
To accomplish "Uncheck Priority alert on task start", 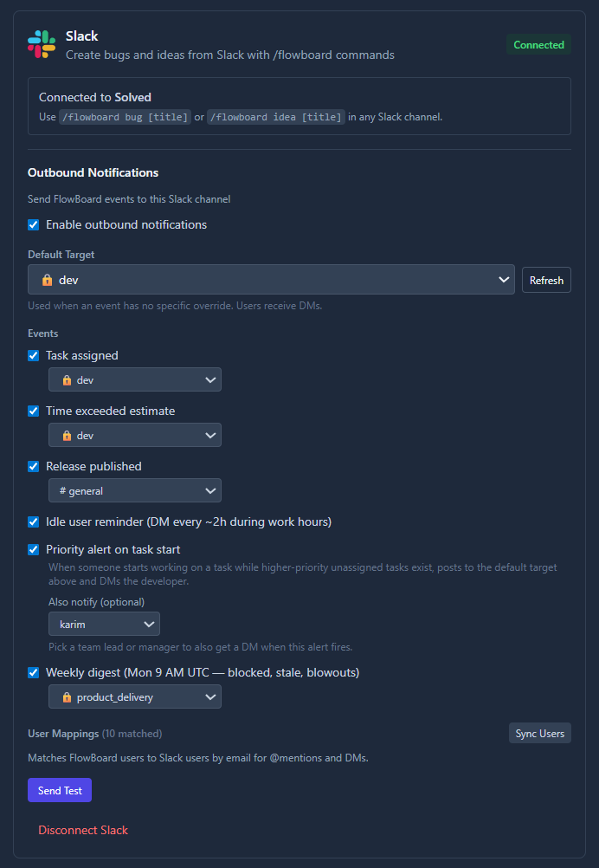I will [x=34, y=549].
